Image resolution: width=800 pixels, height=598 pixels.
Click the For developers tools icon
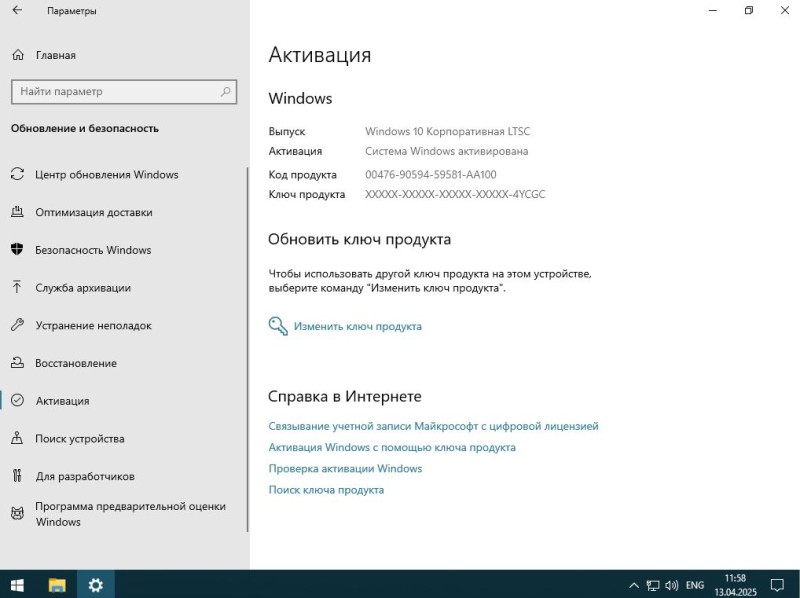click(17, 476)
